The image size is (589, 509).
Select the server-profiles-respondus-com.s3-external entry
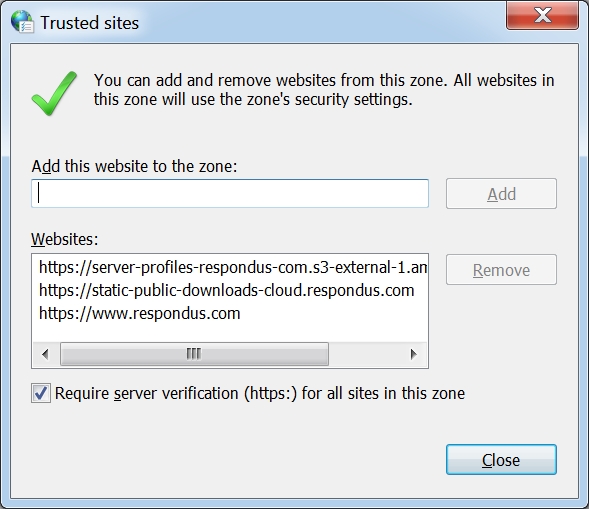233,267
